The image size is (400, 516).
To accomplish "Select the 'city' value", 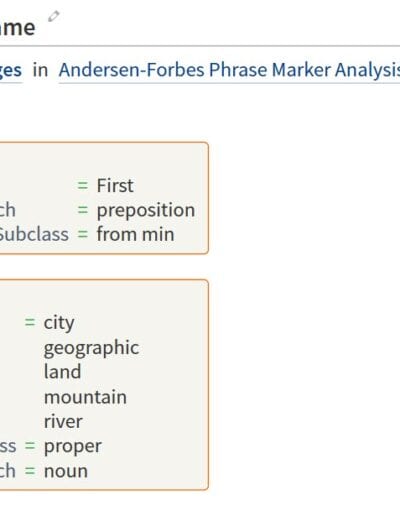I will [x=59, y=323].
